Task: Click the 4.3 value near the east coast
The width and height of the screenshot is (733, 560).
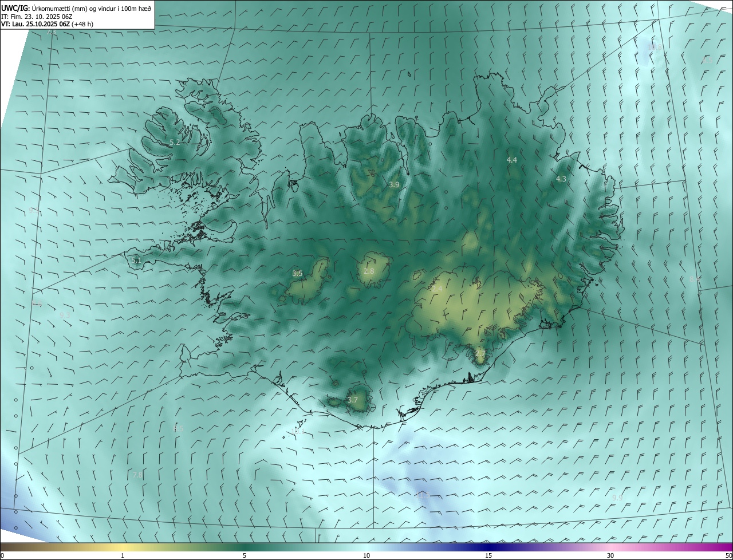Action: point(561,179)
